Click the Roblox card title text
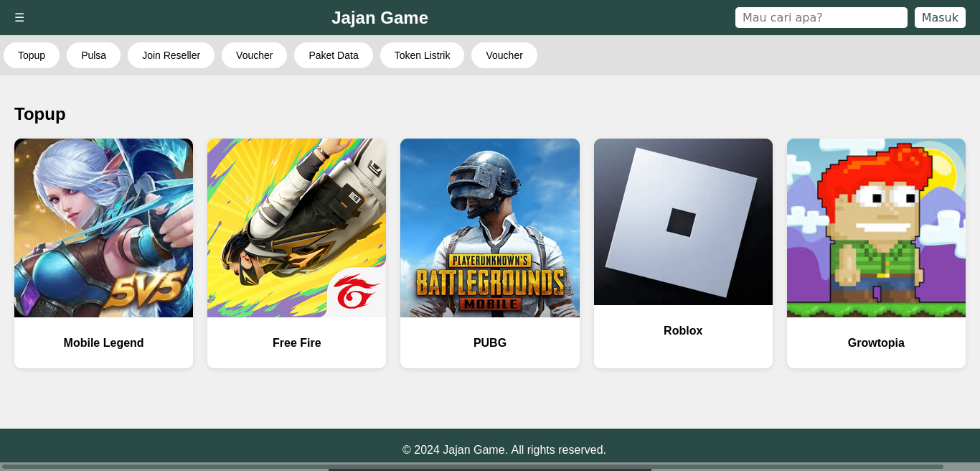Screen dimensions: 980x471 pos(683,331)
